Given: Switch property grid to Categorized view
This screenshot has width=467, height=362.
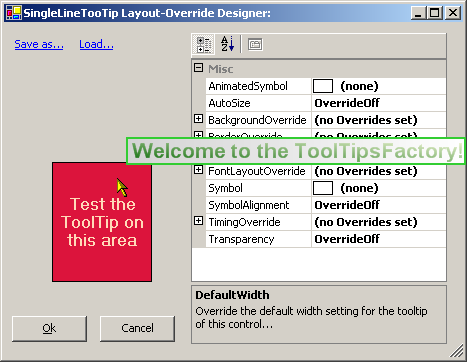Looking at the screenshot, I should click(x=203, y=44).
